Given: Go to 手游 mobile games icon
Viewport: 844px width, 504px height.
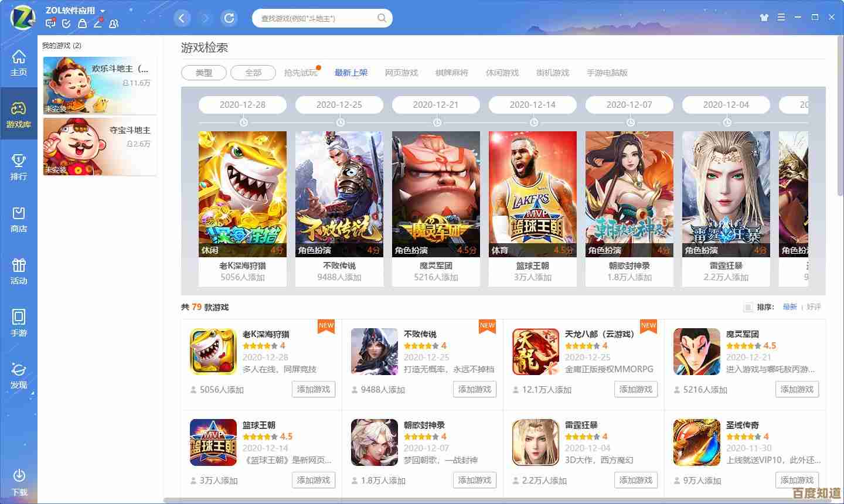Looking at the screenshot, I should click(x=19, y=323).
